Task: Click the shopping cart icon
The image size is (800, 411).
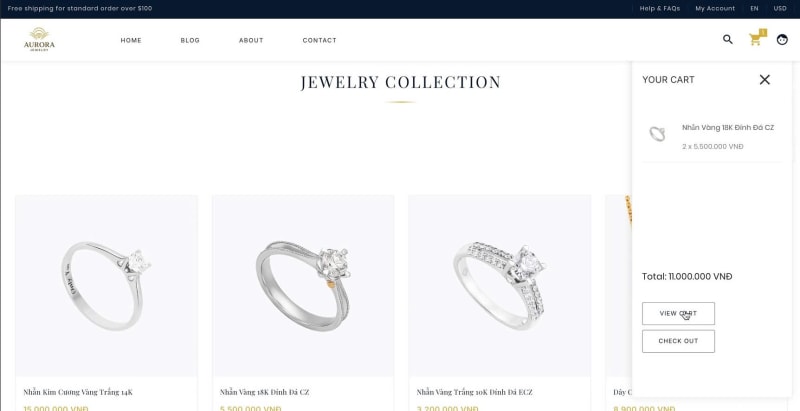Action: (755, 40)
